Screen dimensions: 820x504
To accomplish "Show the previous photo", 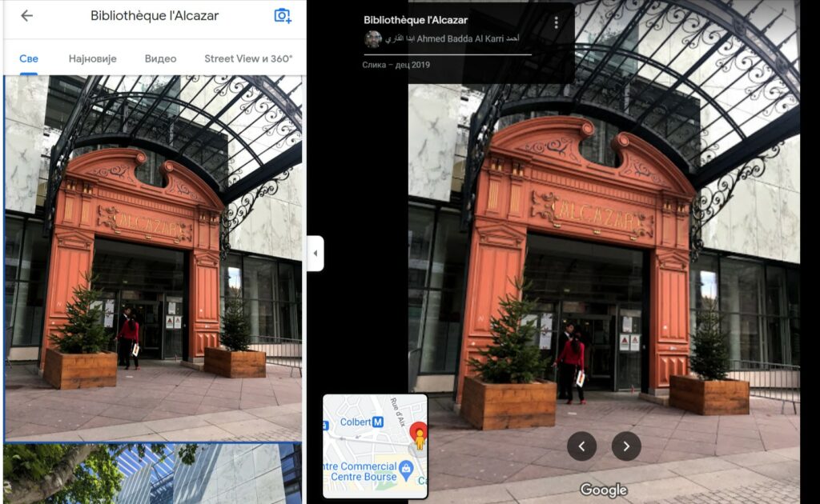I will tap(581, 446).
